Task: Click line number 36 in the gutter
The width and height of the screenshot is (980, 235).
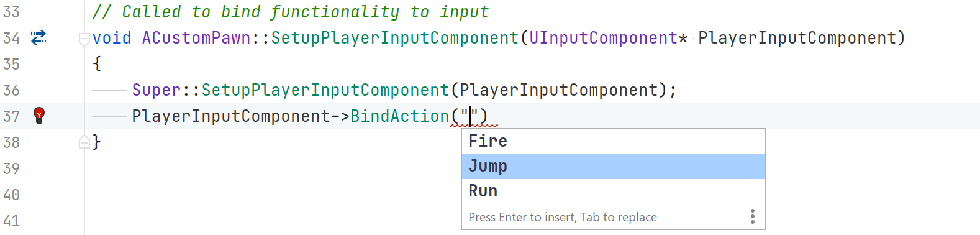Action: (x=11, y=90)
